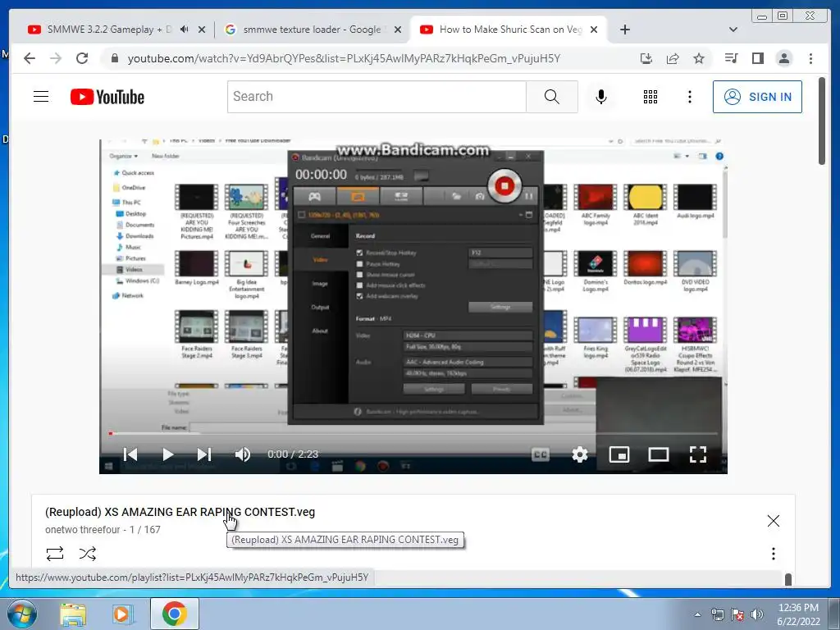The image size is (840, 630).
Task: Open the player settings gear
Action: click(580, 454)
